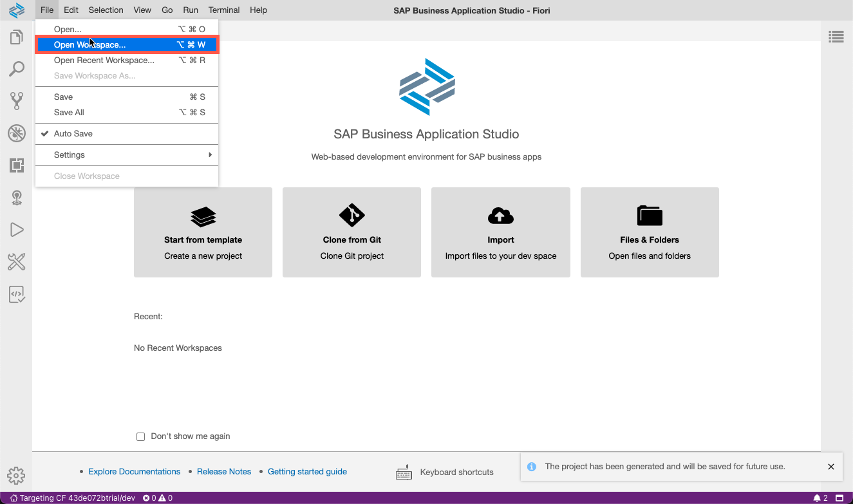This screenshot has height=504, width=853.
Task: Open the Terminal menu
Action: (224, 10)
